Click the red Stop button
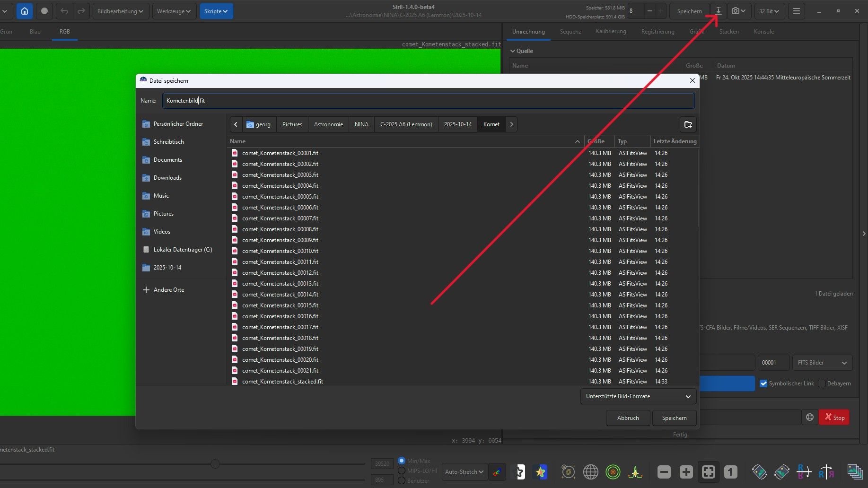This screenshot has width=868, height=488. click(834, 418)
